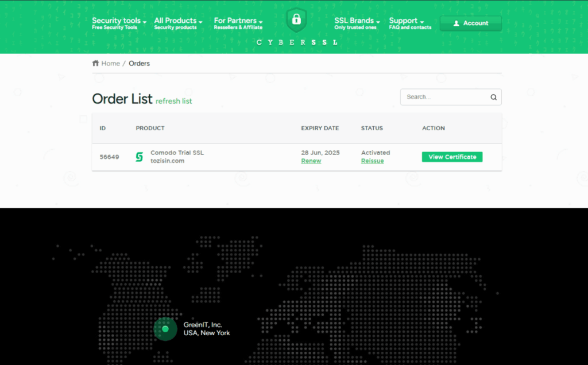Click the CYBERSSL wordmark text

(297, 42)
